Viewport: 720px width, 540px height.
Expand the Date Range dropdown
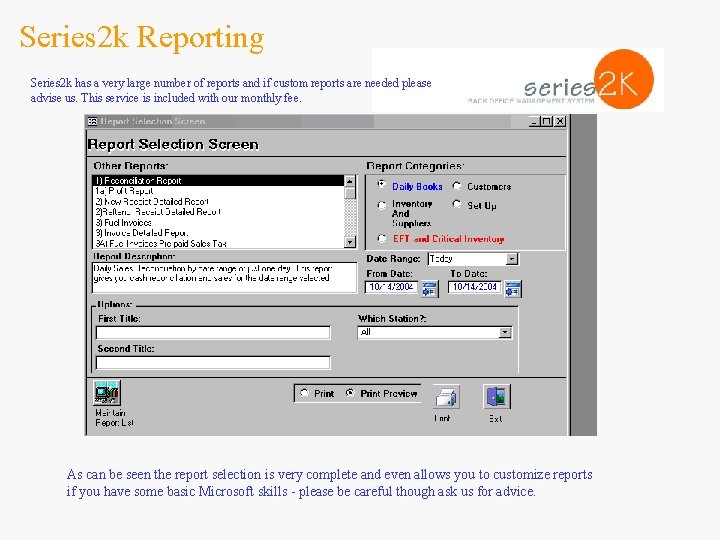tap(512, 259)
